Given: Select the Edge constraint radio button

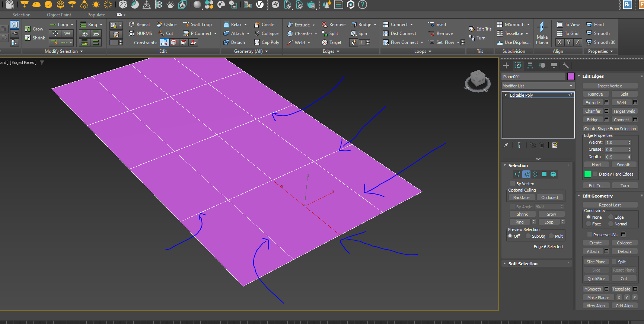Looking at the screenshot, I should (611, 217).
